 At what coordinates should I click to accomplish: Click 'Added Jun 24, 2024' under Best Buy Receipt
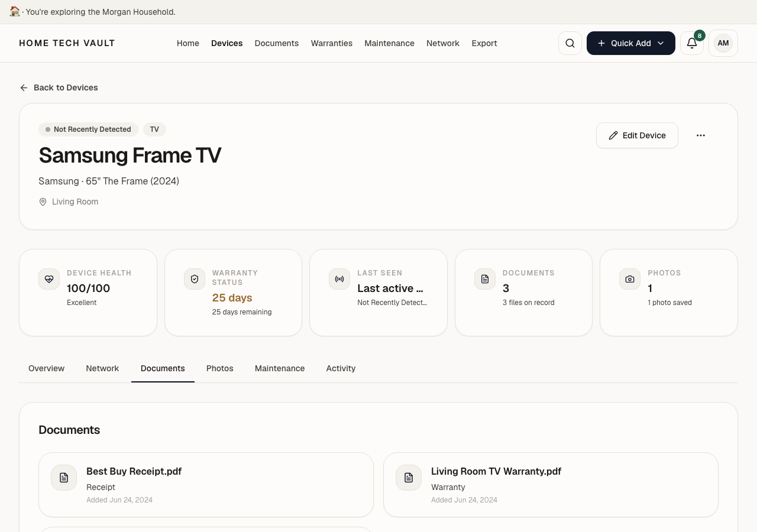(119, 500)
